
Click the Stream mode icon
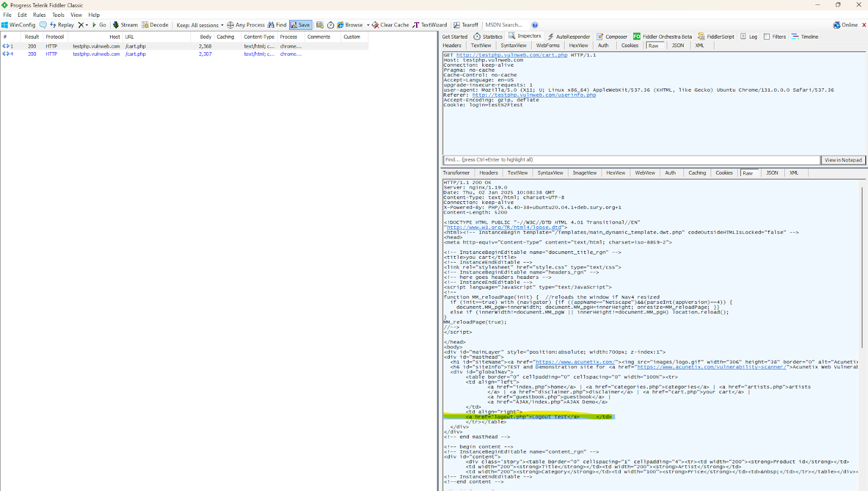tap(116, 25)
